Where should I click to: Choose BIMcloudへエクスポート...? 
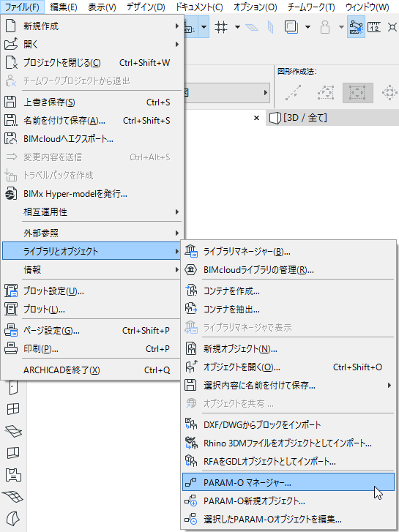click(92, 139)
